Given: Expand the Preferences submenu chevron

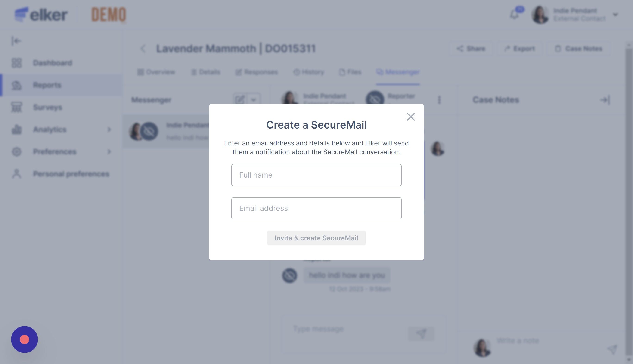Looking at the screenshot, I should coord(109,152).
